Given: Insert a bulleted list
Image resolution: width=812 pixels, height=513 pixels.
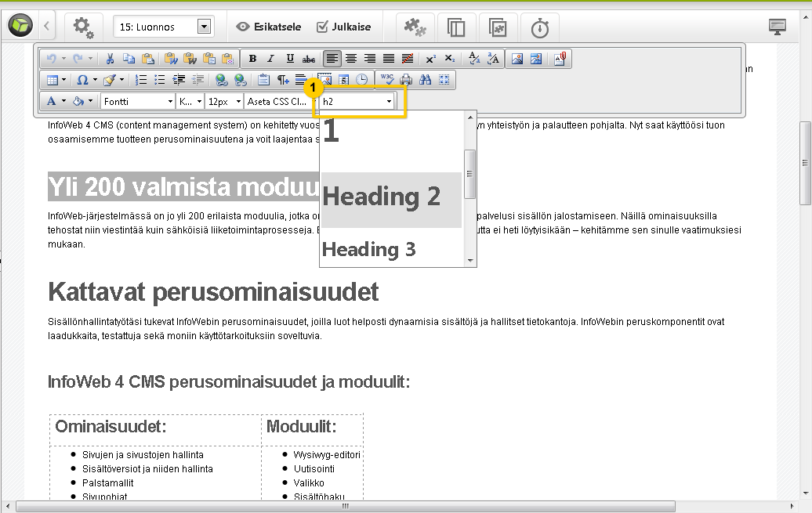Looking at the screenshot, I should pos(160,80).
